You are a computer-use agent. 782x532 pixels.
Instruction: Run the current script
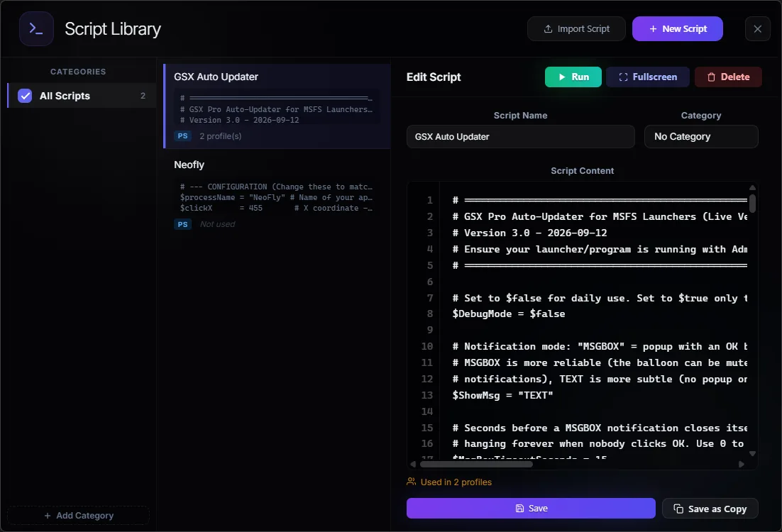pyautogui.click(x=573, y=77)
